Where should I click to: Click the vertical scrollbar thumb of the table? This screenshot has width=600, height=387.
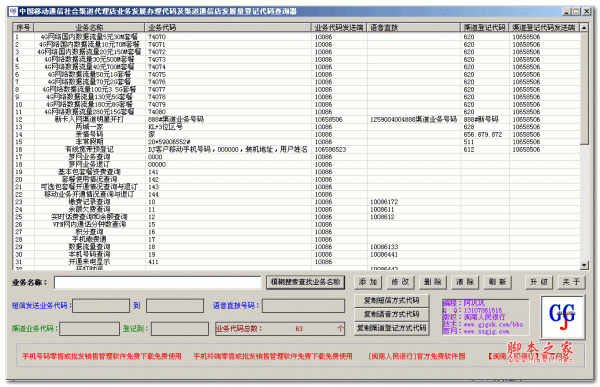584,88
